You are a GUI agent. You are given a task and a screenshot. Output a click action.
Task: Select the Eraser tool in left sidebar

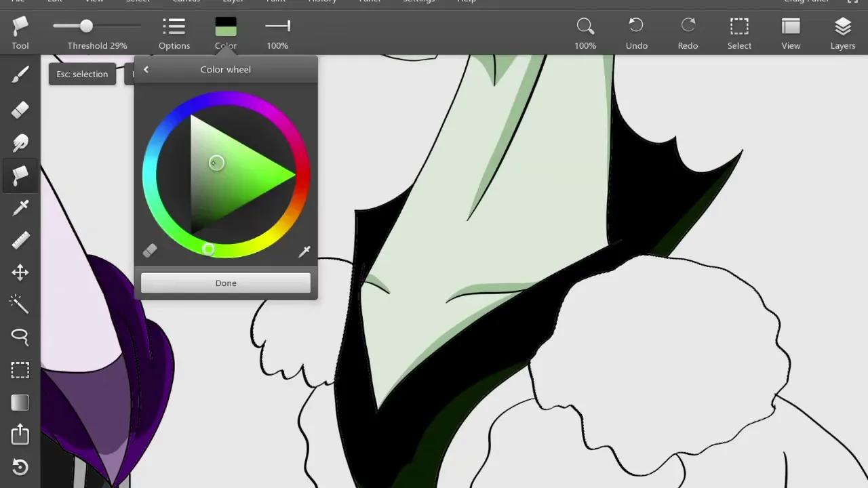click(x=20, y=108)
